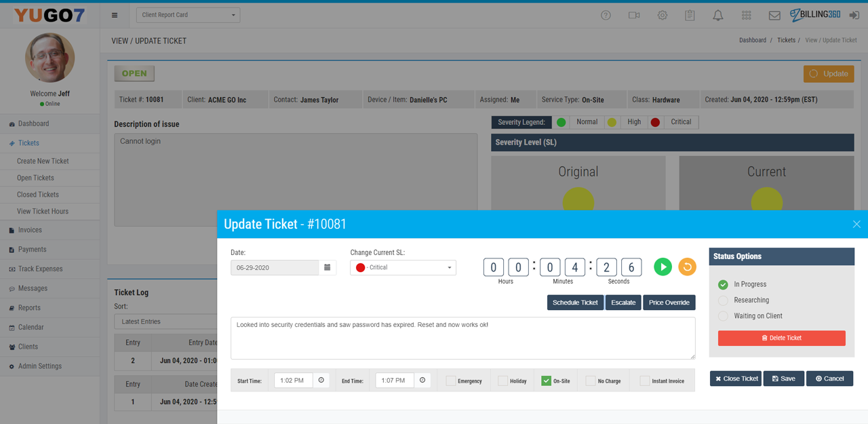Open the Change Current SL dropdown
Image resolution: width=868 pixels, height=424 pixels.
click(x=403, y=267)
